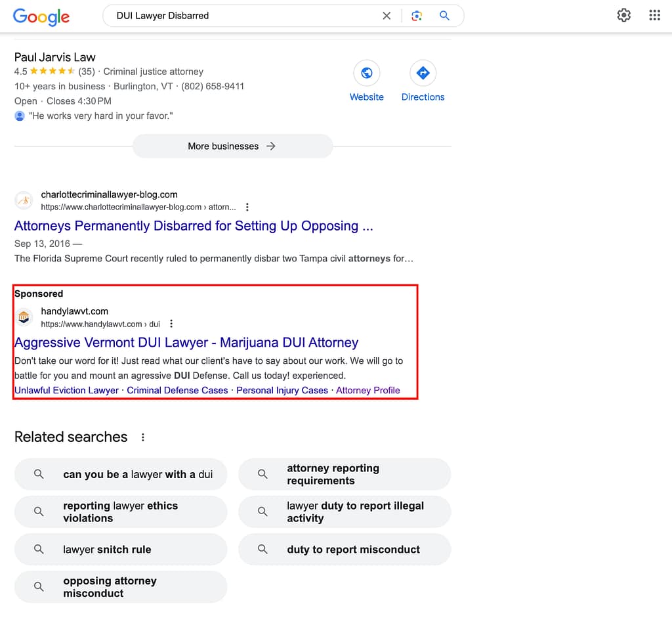Open the Related searches three-dot menu

(x=142, y=437)
